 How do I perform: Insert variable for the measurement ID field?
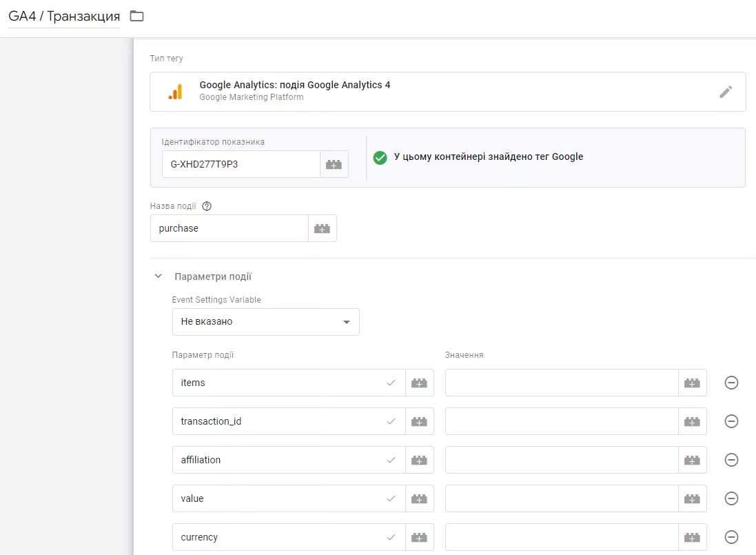pyautogui.click(x=334, y=164)
